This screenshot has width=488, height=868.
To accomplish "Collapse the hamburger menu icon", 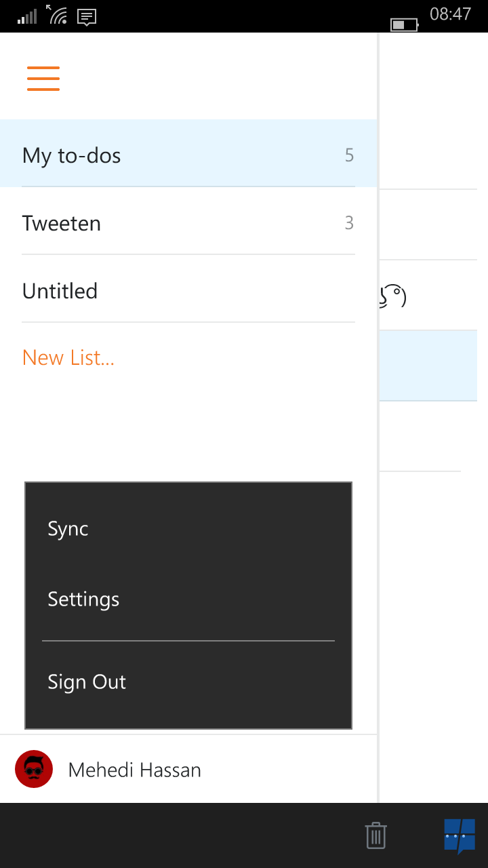I will pyautogui.click(x=43, y=79).
